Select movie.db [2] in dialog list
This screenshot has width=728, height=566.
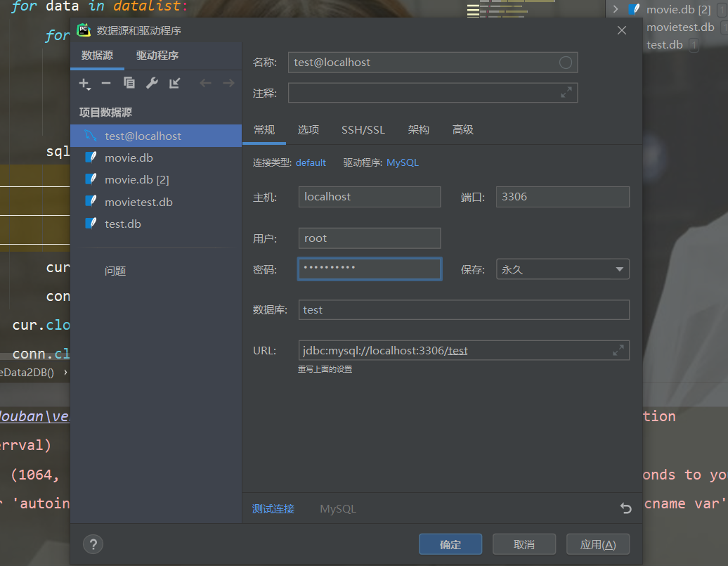(x=156, y=180)
